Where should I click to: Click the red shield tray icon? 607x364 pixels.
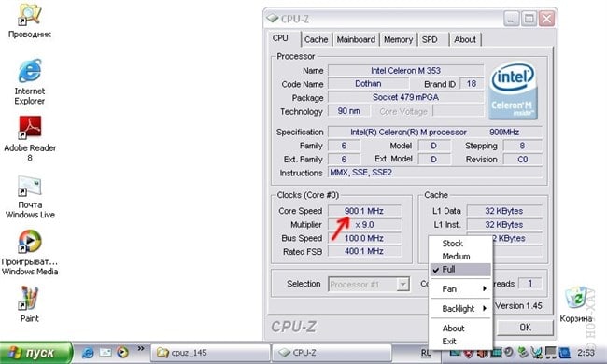point(469,353)
